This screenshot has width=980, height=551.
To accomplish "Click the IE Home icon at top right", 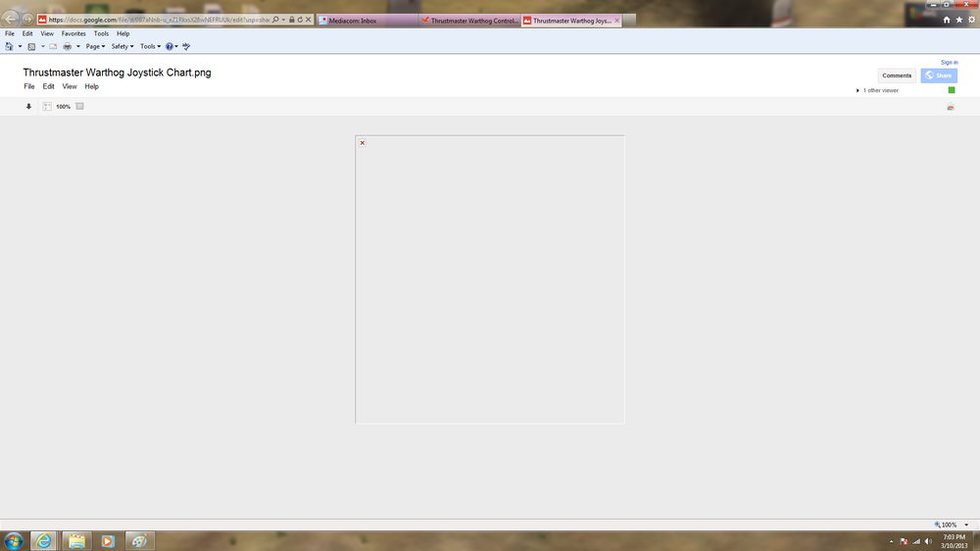I will click(947, 20).
